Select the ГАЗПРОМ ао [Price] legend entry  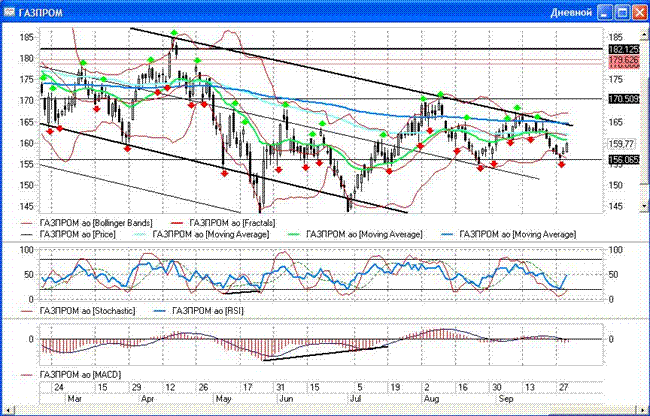(69, 234)
